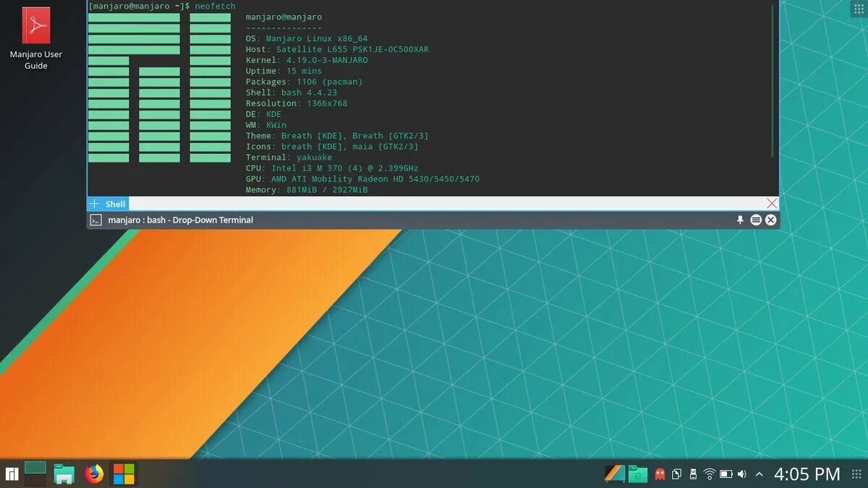This screenshot has width=868, height=488.
Task: Switch to the upper virtual desktop in pager
Action: pos(35,467)
